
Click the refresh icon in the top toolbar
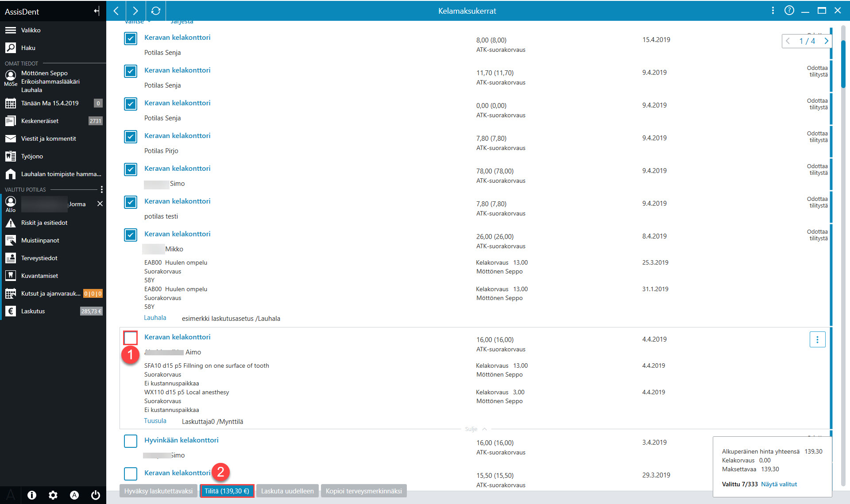[x=156, y=11]
